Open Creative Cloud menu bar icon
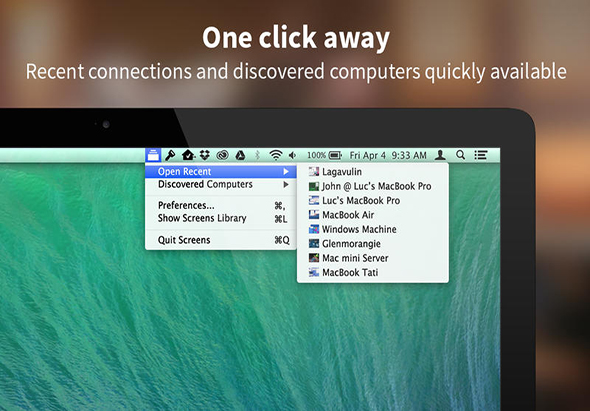This screenshot has height=411, width=590. 223,155
